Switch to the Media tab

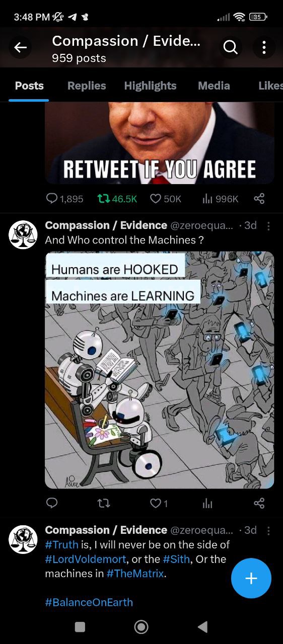(214, 86)
